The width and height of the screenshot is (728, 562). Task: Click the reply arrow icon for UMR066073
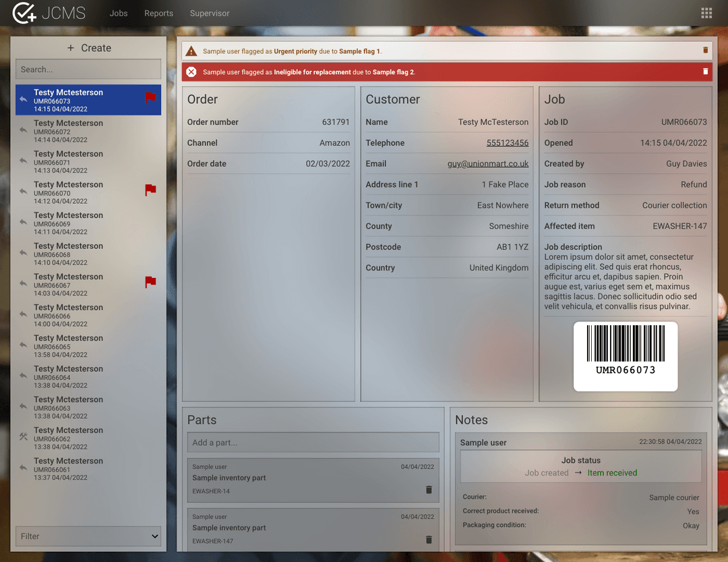23,99
